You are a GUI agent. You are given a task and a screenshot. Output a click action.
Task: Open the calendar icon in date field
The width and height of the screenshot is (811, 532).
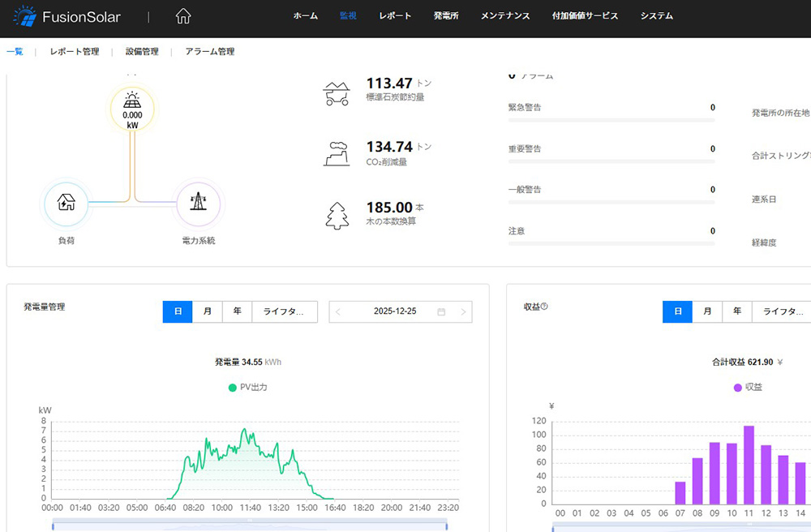tap(441, 311)
